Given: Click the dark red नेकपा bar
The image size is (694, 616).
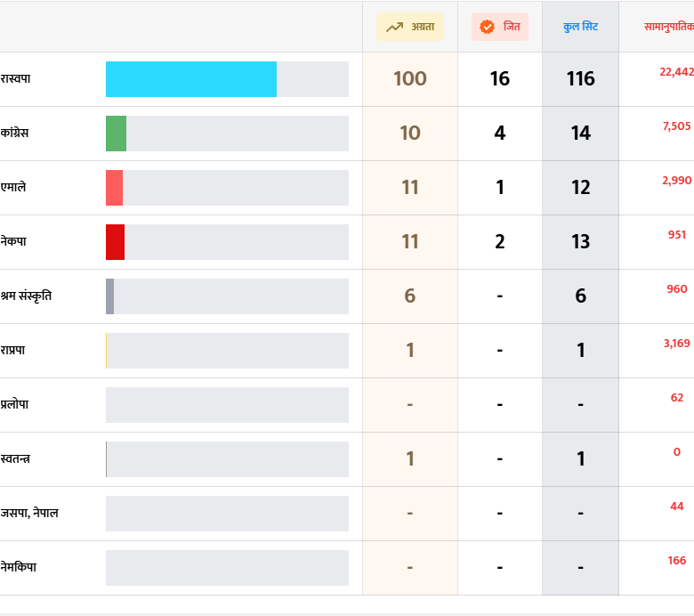Looking at the screenshot, I should (115, 242).
